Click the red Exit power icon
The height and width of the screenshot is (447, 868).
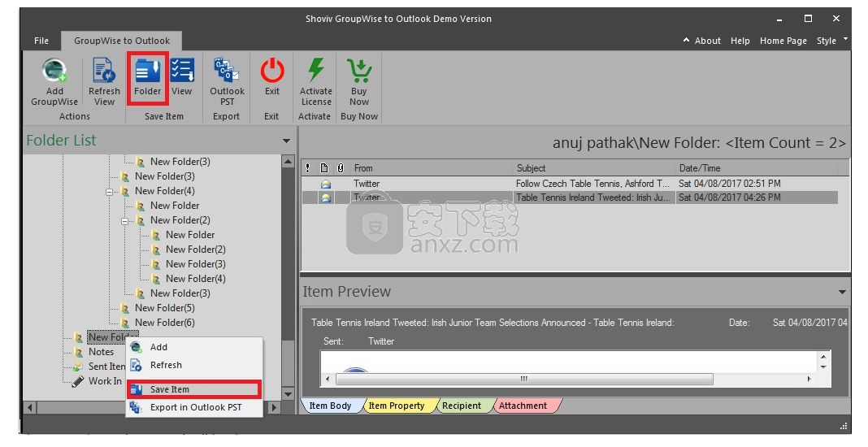pos(271,71)
